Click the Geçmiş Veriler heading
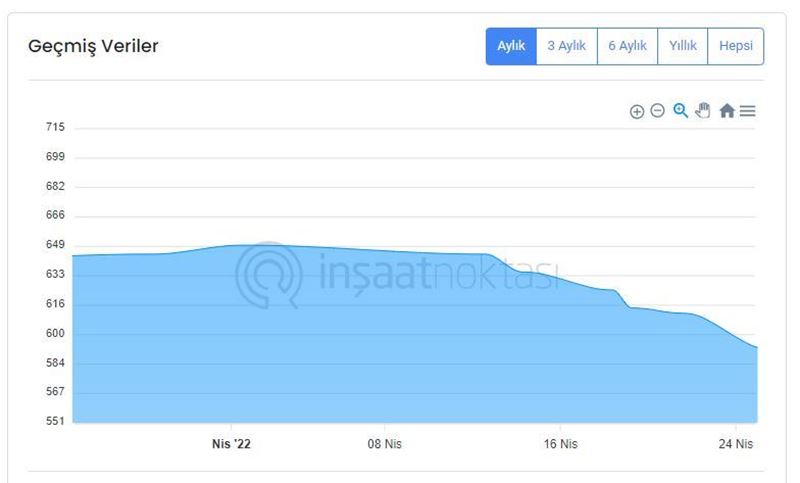This screenshot has width=800, height=483. click(93, 46)
